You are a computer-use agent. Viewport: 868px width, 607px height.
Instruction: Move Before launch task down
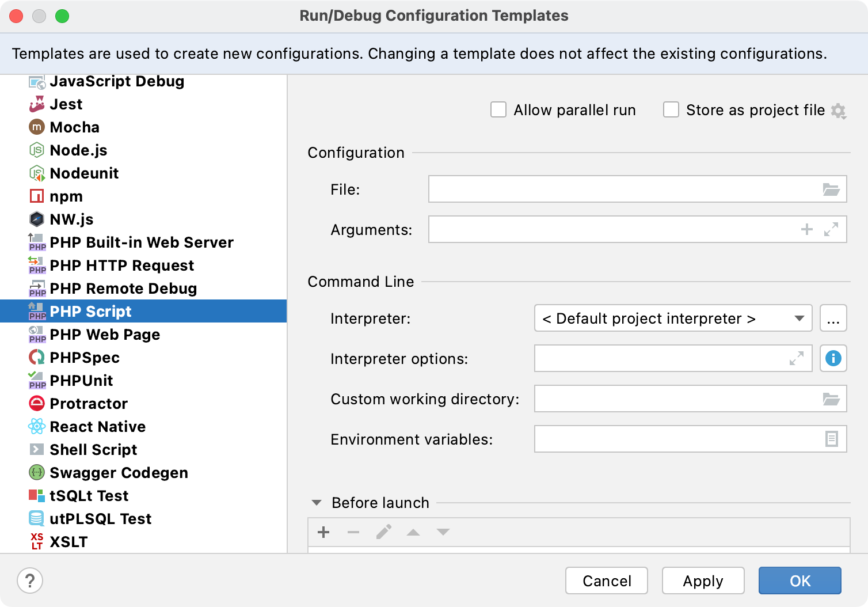443,532
